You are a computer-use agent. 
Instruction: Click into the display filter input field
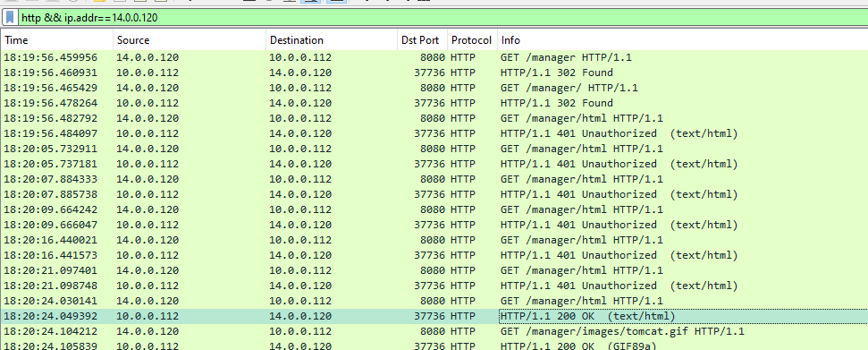click(442, 18)
